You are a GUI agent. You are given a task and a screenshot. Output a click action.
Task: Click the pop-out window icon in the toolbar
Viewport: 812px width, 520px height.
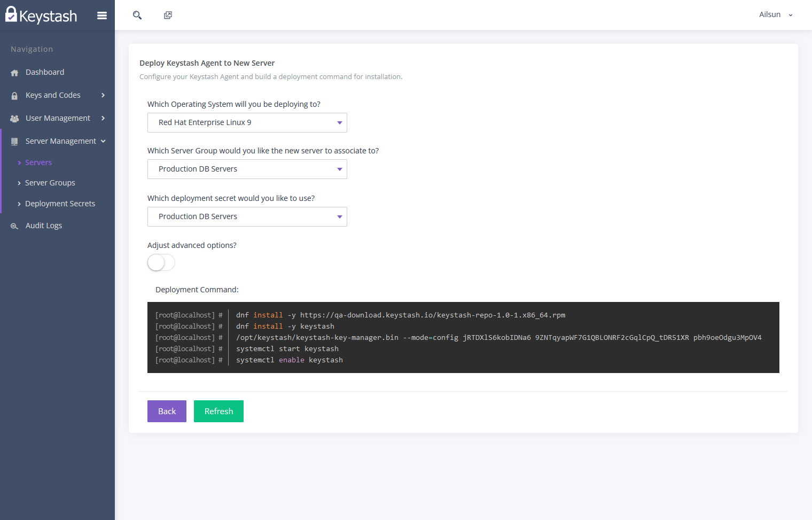(x=168, y=15)
